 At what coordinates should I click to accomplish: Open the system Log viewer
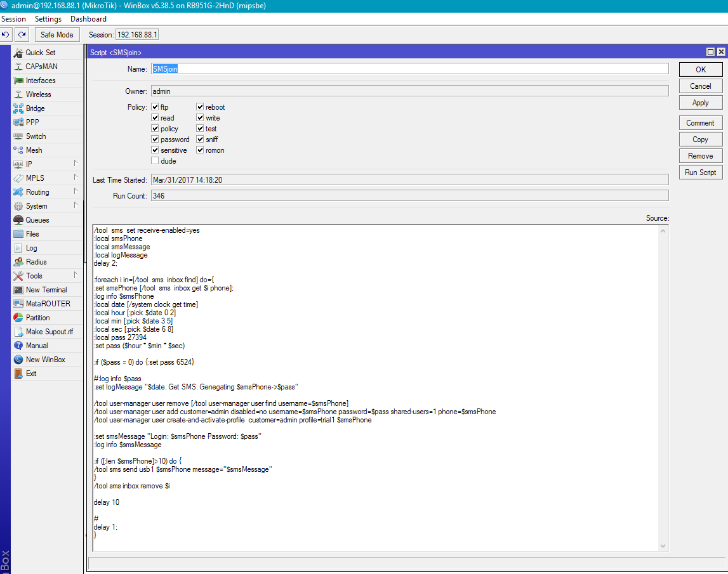31,247
